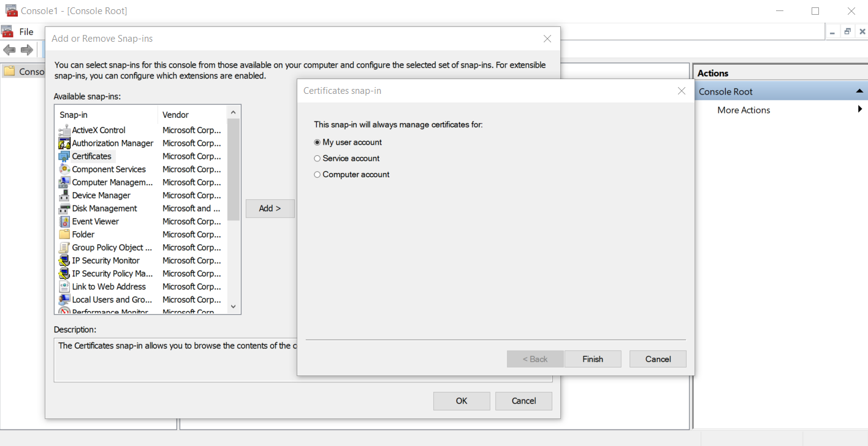Click the Event Viewer snap-in icon
Screen dimensions: 868x446
click(64, 221)
